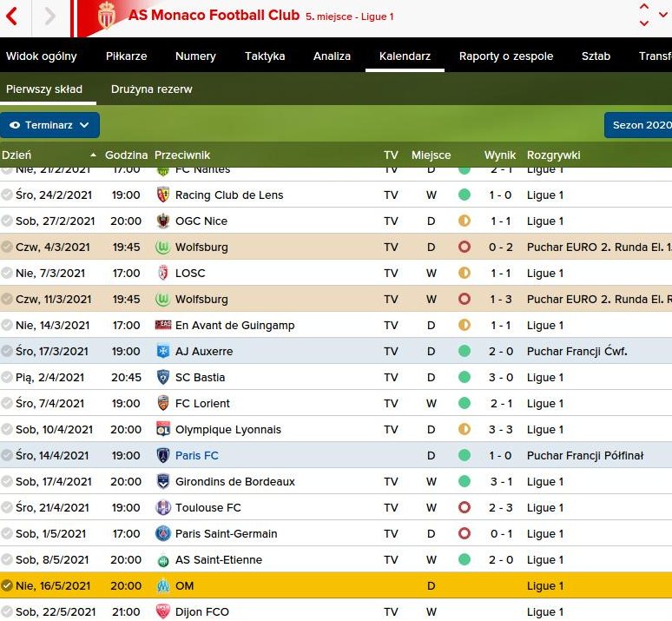Switch to the Taktyka tab
Screen dimensions: 672x621
[x=265, y=56]
